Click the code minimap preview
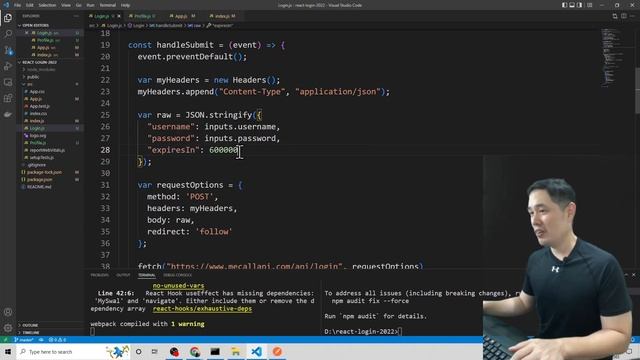640x360 pixels. pyautogui.click(x=611, y=57)
